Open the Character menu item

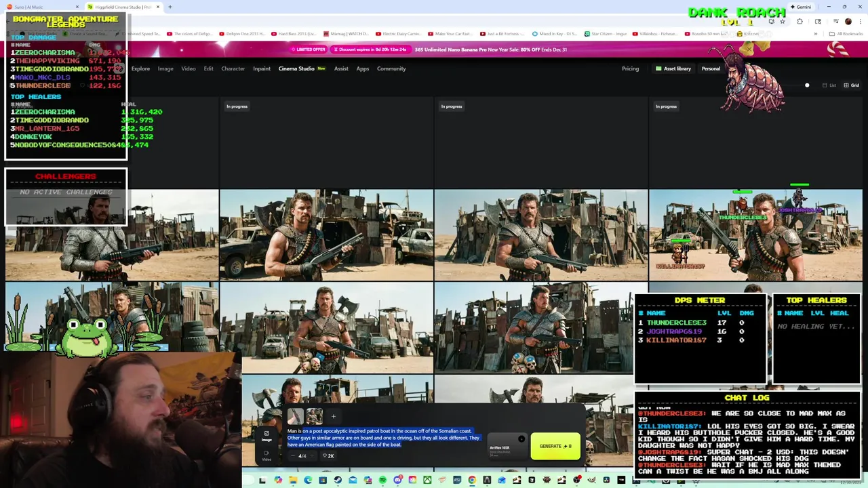[233, 68]
